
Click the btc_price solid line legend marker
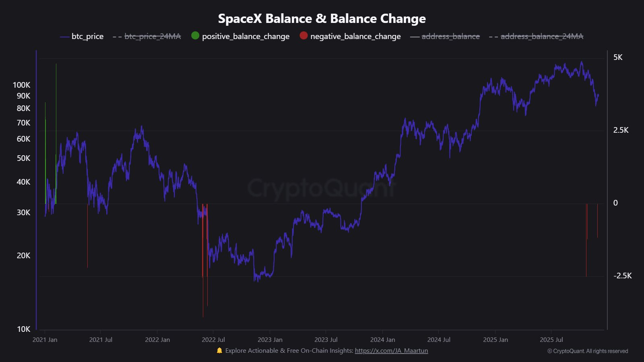pos(64,37)
